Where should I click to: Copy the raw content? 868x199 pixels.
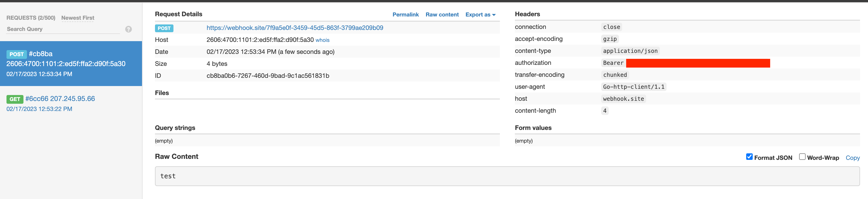pyautogui.click(x=852, y=158)
